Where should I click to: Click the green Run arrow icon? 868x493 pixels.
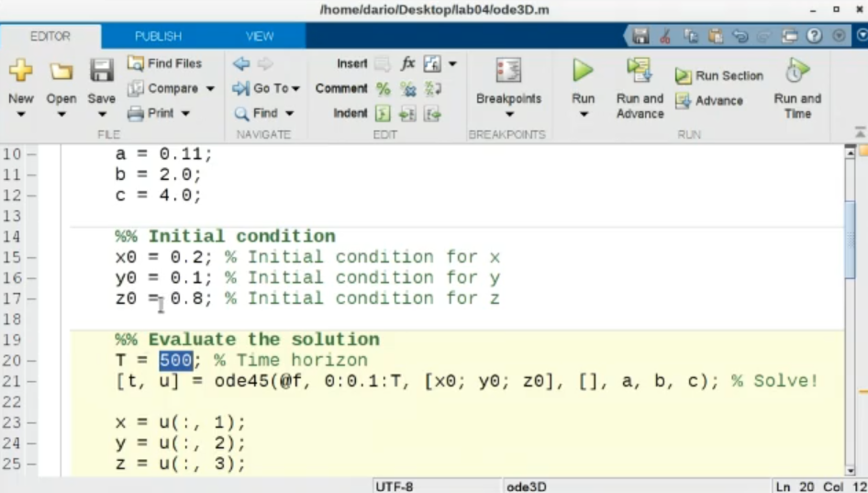(x=583, y=71)
